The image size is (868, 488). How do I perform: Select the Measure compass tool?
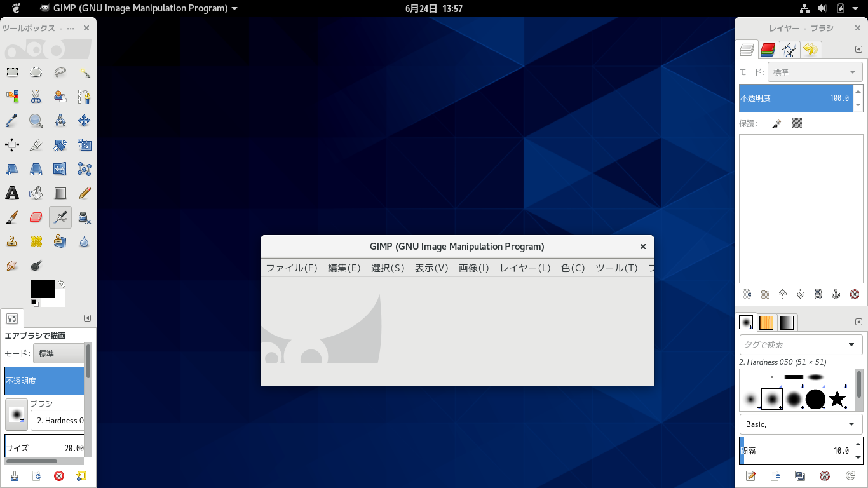[x=60, y=121]
